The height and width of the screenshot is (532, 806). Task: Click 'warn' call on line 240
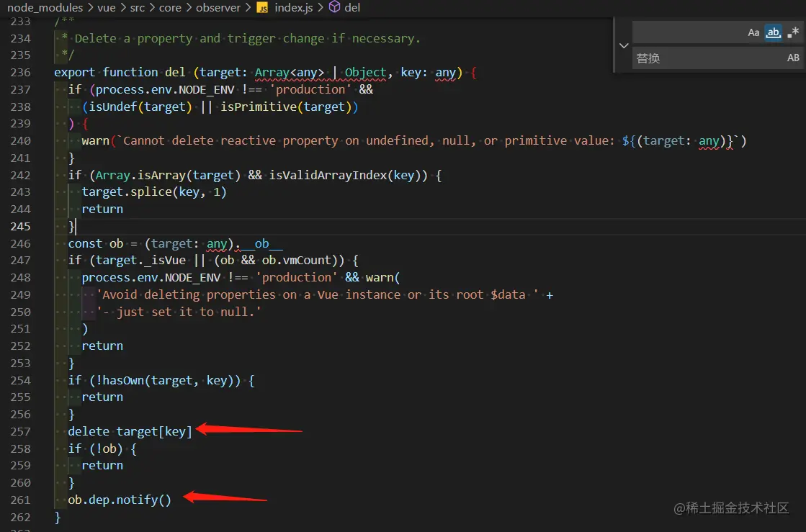tap(96, 140)
